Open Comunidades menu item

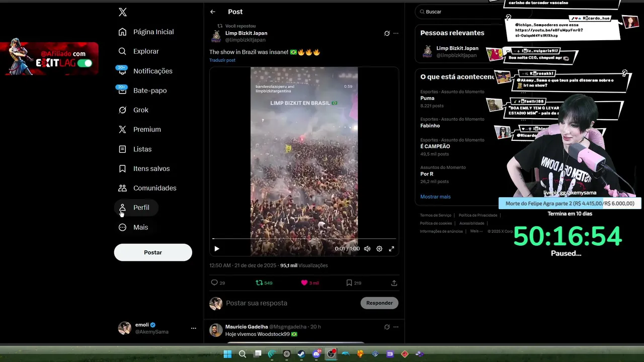(x=147, y=188)
